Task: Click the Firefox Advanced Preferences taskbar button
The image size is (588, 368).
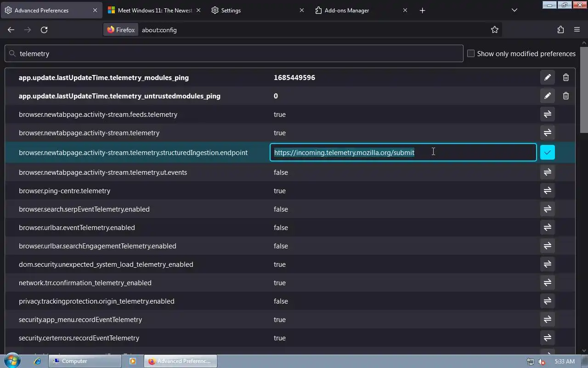Action: [x=180, y=361]
